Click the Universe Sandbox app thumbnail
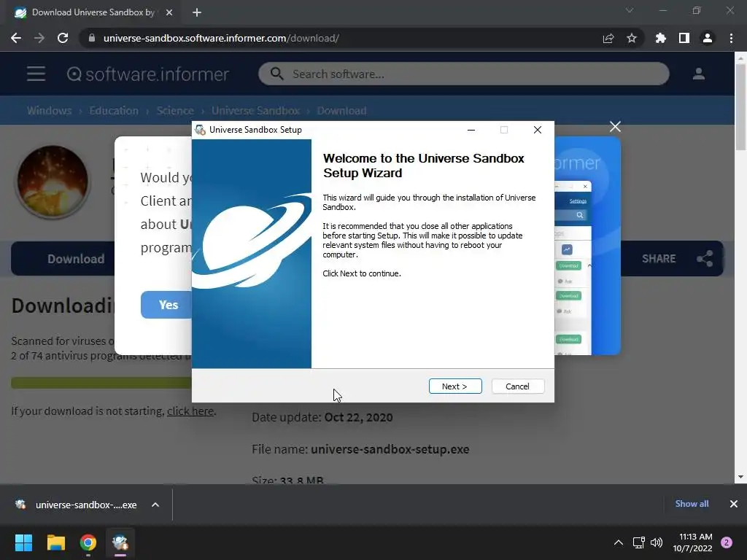Screen dimensions: 747x560 tap(53, 182)
